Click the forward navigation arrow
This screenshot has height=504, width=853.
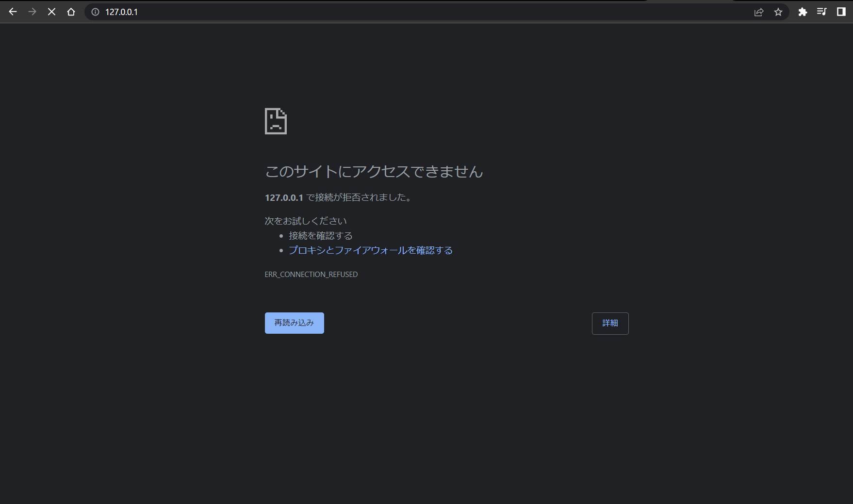32,12
